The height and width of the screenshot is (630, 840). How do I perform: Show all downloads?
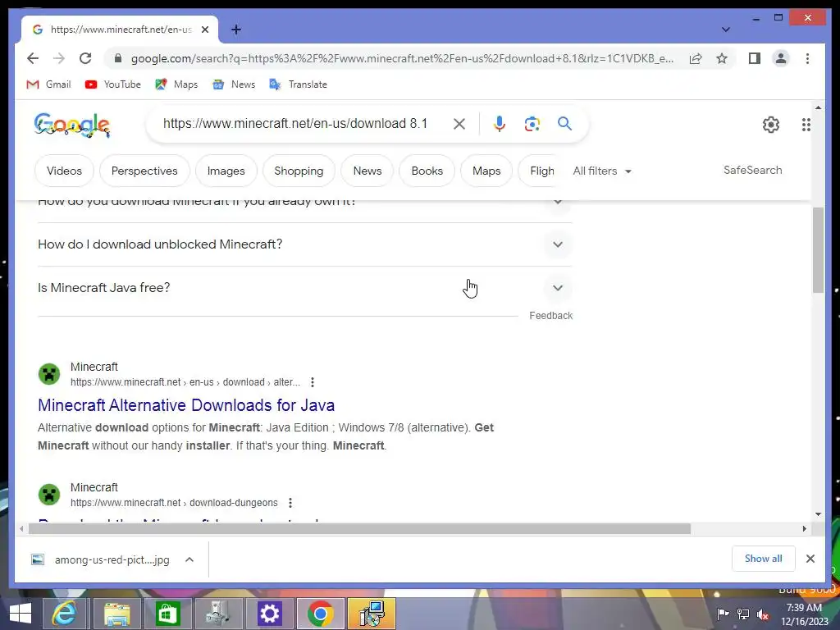(764, 559)
